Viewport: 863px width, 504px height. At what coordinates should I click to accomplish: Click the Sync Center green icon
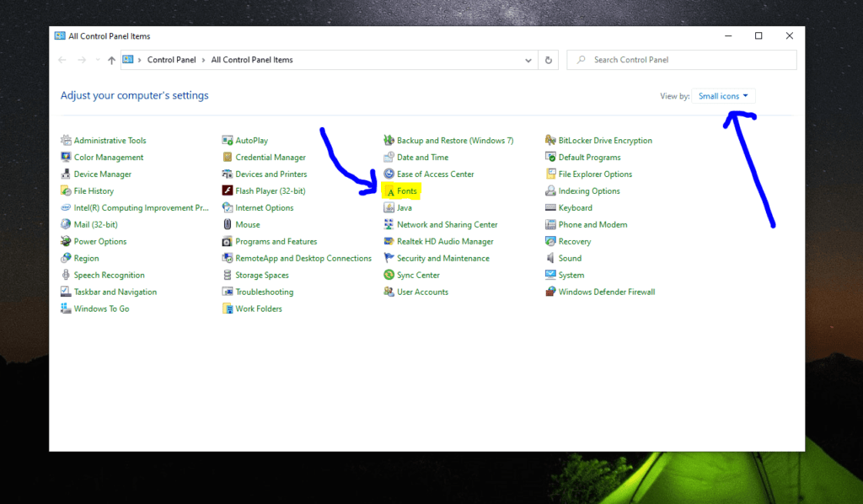click(389, 275)
